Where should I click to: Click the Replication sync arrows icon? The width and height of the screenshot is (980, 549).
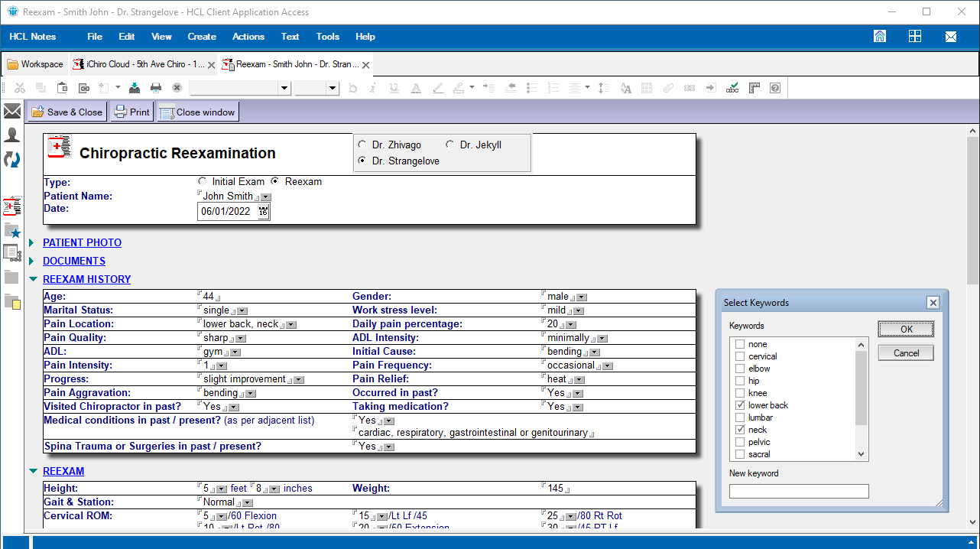[12, 159]
